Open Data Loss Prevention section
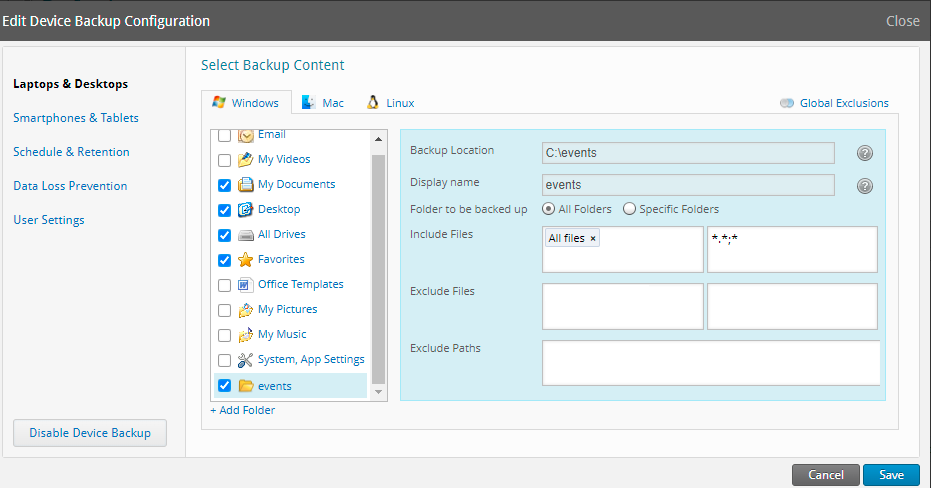The height and width of the screenshot is (488, 931). point(70,186)
